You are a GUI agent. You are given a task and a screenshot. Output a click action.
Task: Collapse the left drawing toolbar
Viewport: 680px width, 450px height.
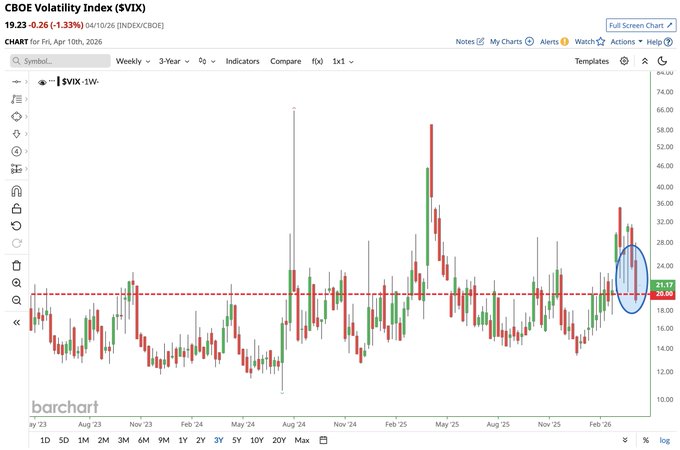tap(16, 323)
